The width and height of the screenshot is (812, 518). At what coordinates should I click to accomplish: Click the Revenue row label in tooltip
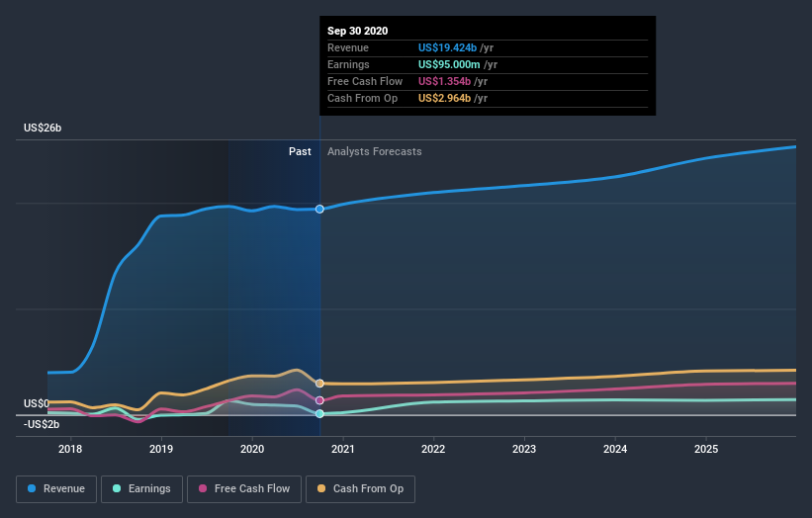point(348,47)
